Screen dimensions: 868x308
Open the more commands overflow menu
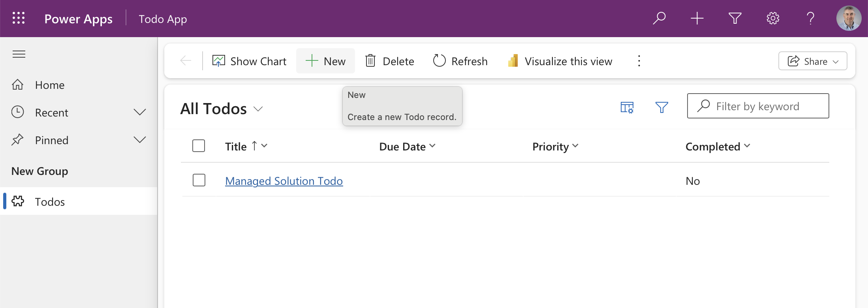pos(639,61)
